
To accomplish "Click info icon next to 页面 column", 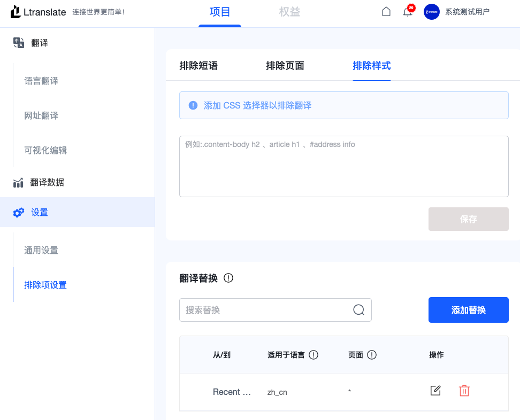I will pos(372,355).
